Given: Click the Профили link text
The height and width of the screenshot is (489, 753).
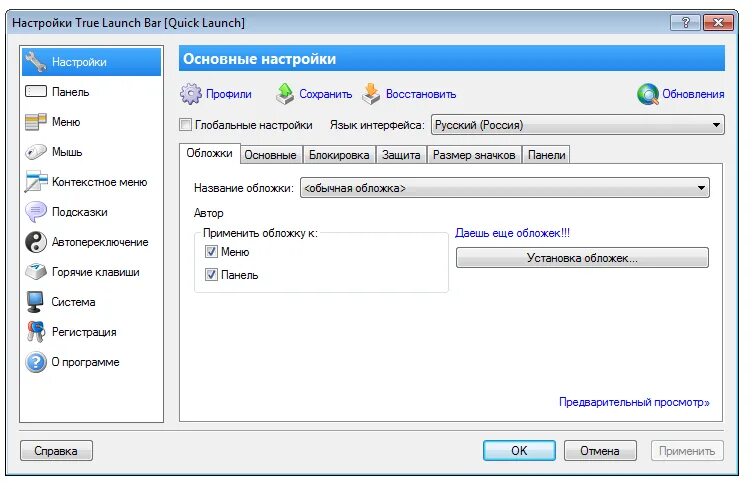Looking at the screenshot, I should [x=229, y=94].
